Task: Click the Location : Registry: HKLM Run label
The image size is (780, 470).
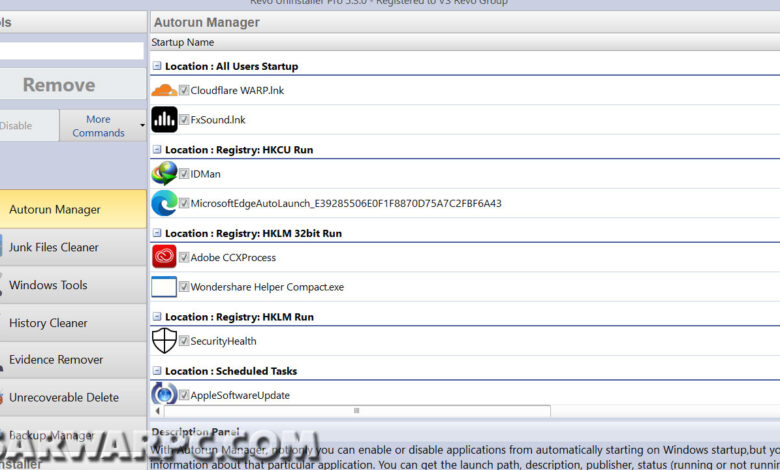Action: [239, 317]
